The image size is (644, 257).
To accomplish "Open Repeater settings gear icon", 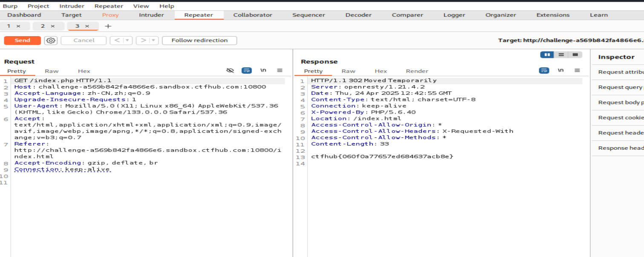I will click(51, 40).
